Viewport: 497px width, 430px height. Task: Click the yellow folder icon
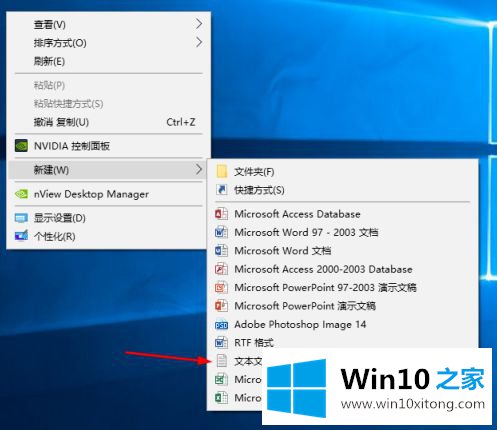[222, 172]
